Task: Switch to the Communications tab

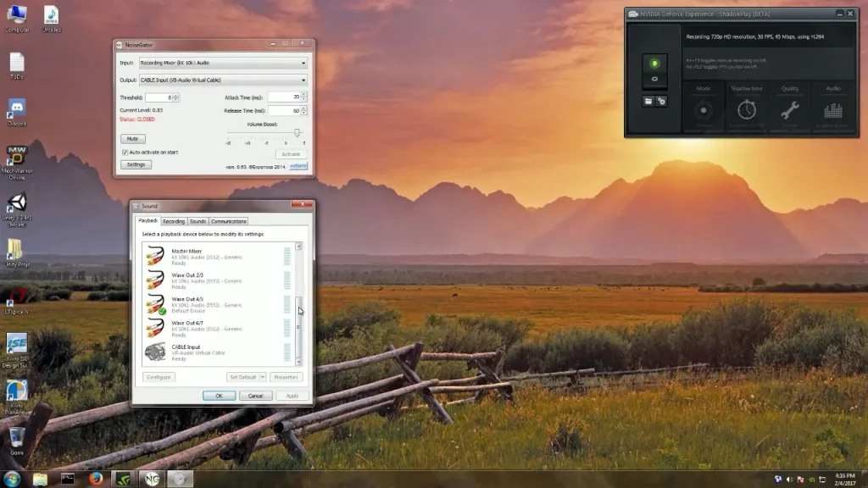Action: (x=228, y=221)
